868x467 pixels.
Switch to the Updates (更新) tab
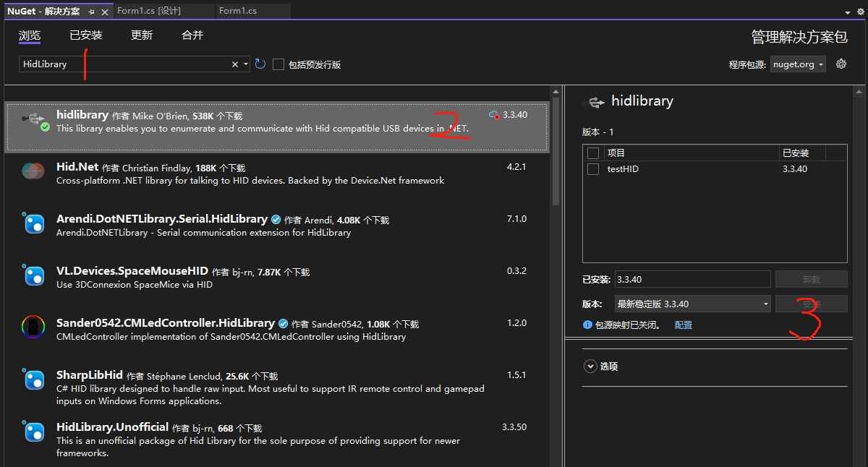click(x=142, y=35)
